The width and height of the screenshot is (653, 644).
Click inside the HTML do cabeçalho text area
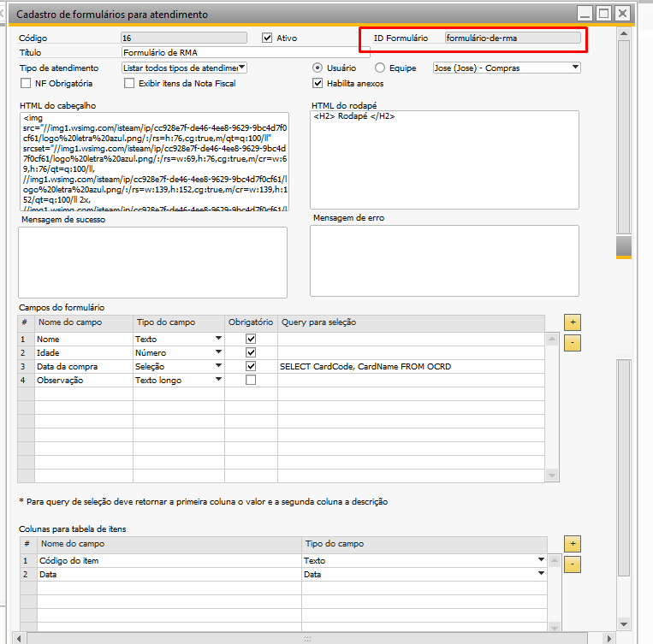pos(154,162)
